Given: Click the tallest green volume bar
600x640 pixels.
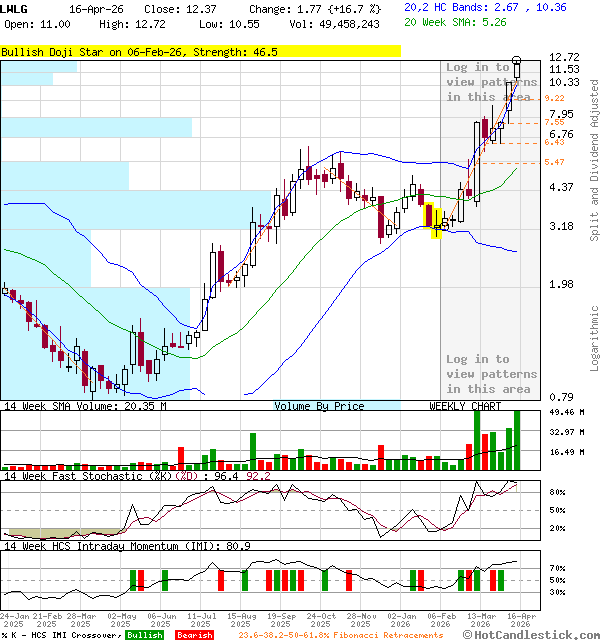Looking at the screenshot, I should pyautogui.click(x=517, y=439).
